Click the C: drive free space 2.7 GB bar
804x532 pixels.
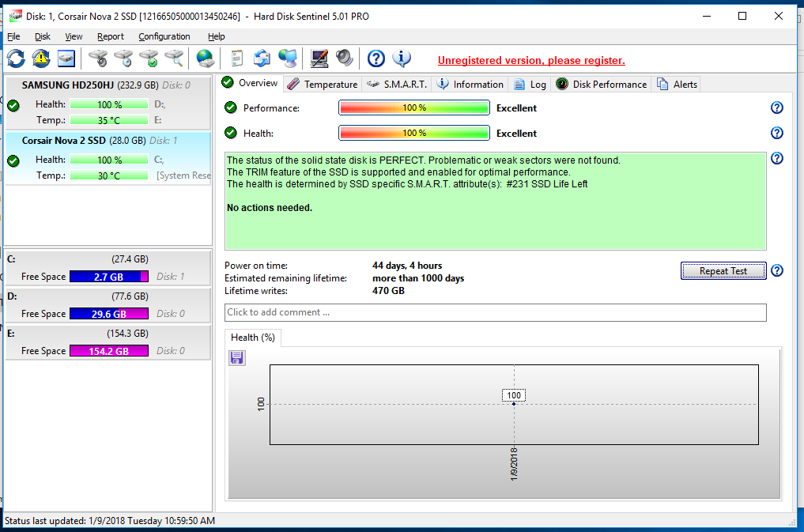pyautogui.click(x=109, y=277)
